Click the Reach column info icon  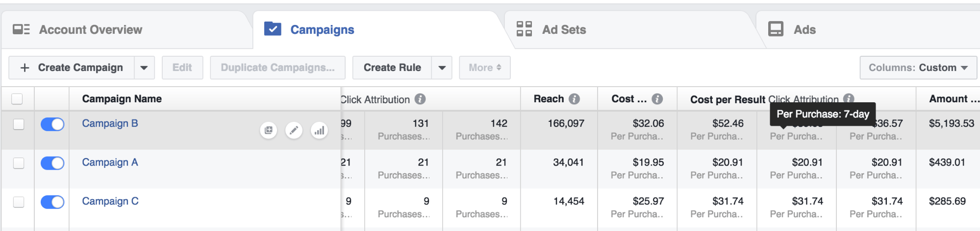click(x=574, y=99)
